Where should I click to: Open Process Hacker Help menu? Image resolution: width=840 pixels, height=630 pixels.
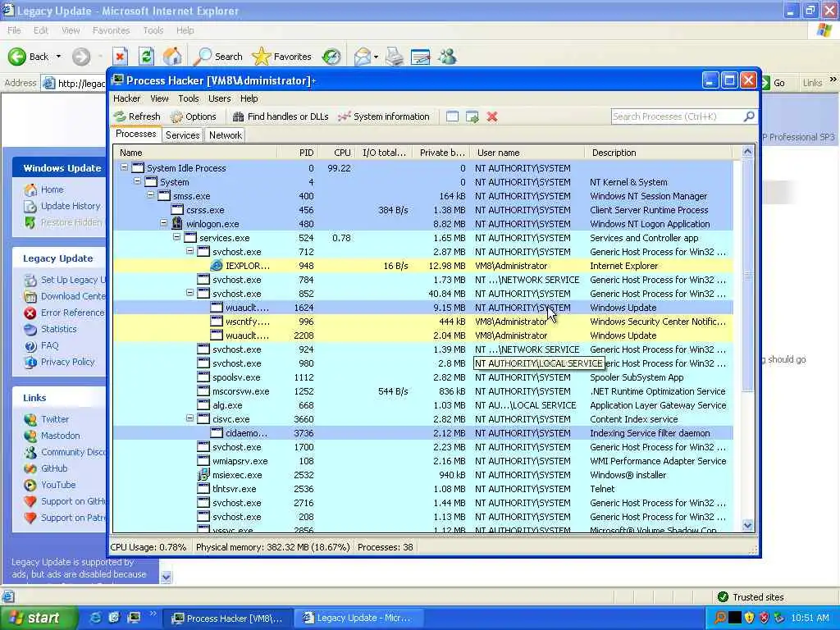[249, 98]
